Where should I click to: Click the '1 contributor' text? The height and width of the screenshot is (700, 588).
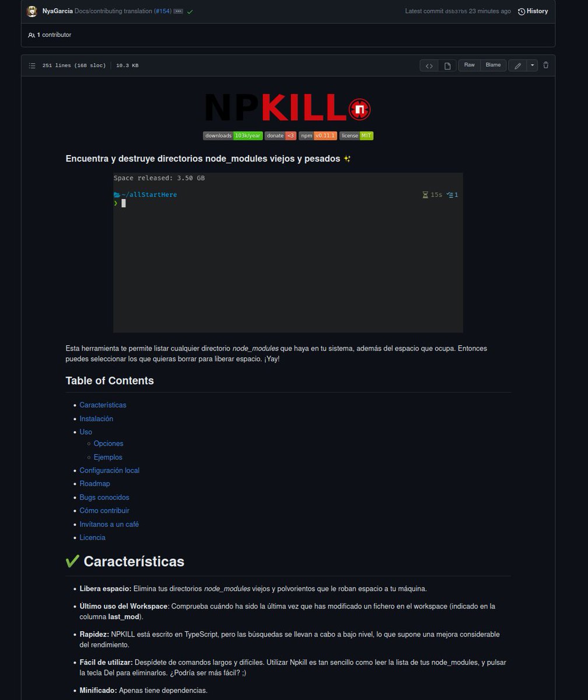54,35
